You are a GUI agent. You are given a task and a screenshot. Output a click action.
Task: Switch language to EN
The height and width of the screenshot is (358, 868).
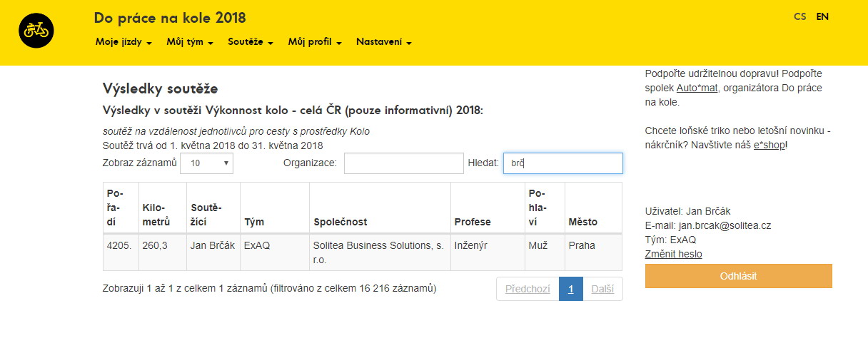822,16
